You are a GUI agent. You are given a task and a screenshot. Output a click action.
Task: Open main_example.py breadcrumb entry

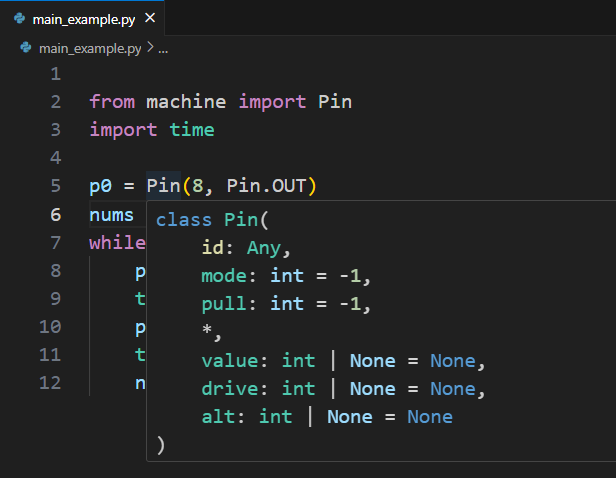point(90,49)
